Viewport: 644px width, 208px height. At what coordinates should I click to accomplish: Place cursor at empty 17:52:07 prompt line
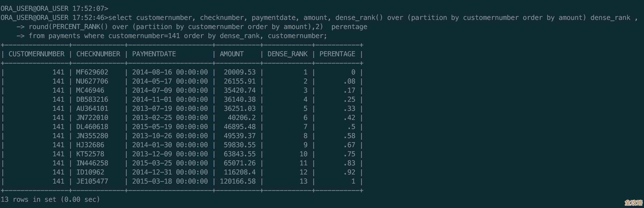(54, 9)
